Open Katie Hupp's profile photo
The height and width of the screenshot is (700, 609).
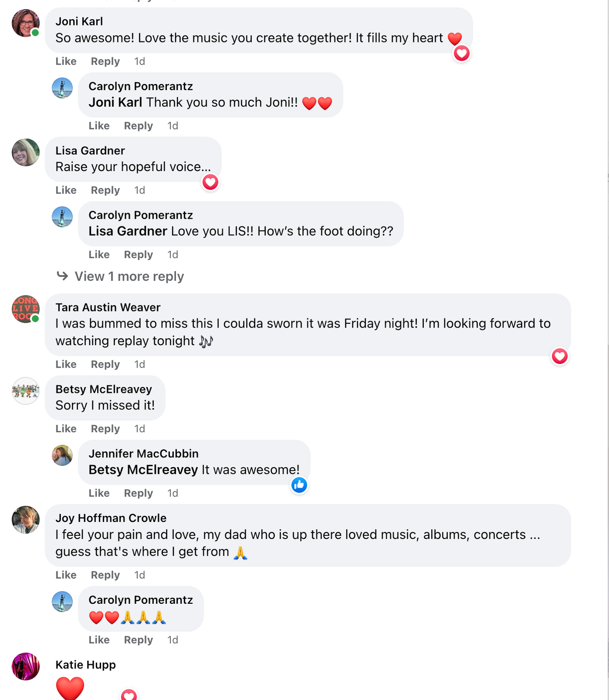click(25, 666)
